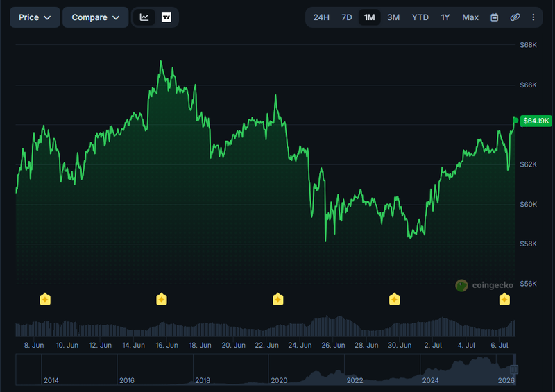
Task: Select the 24H time range
Action: (x=321, y=17)
